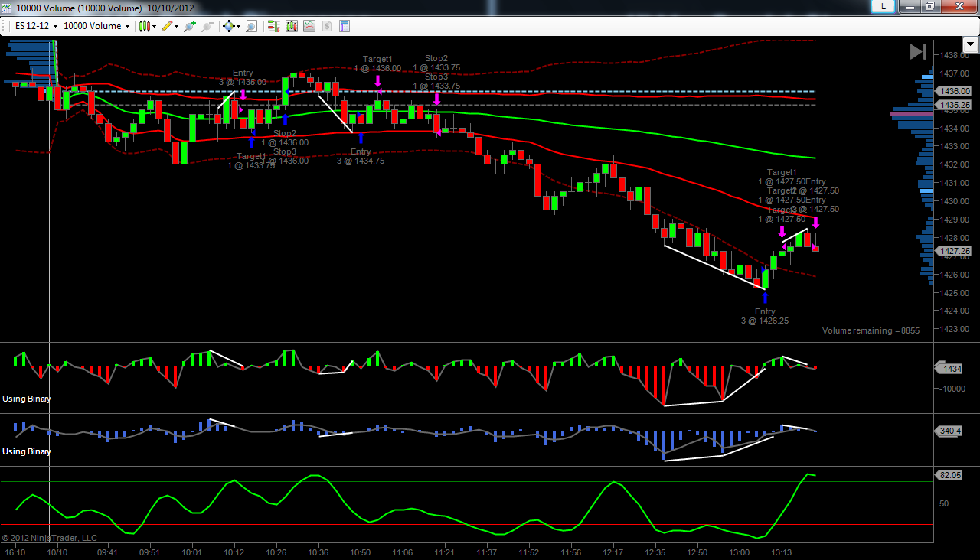
Task: Click the NinjaTrader chart window icon
Action: pyautogui.click(x=7, y=8)
